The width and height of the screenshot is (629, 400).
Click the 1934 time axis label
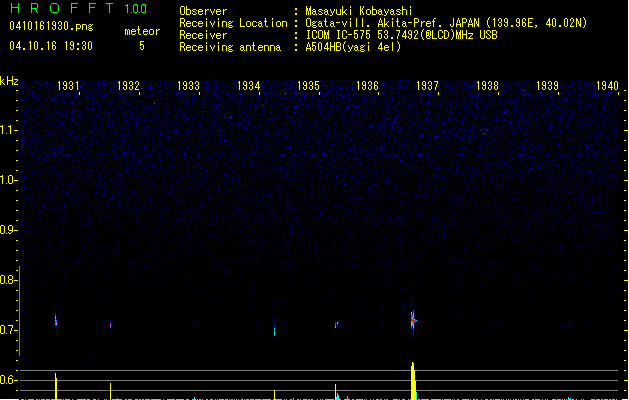click(x=248, y=86)
